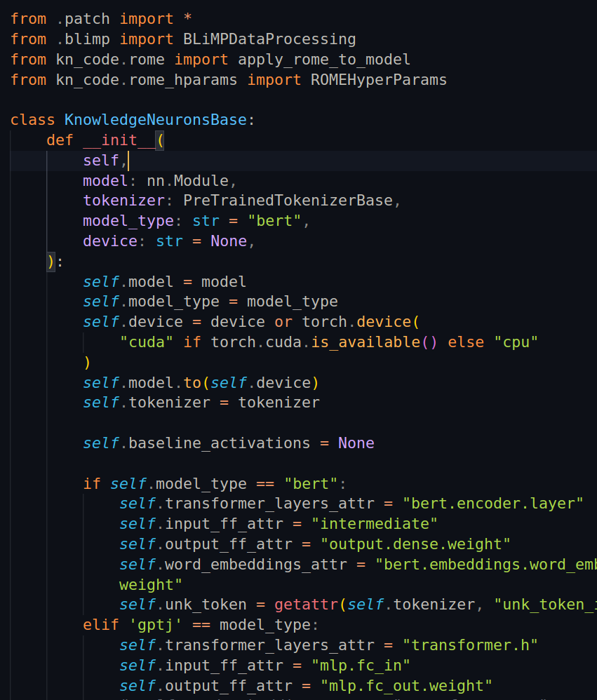Click 'self.model.to(self.device)' line

point(201,383)
